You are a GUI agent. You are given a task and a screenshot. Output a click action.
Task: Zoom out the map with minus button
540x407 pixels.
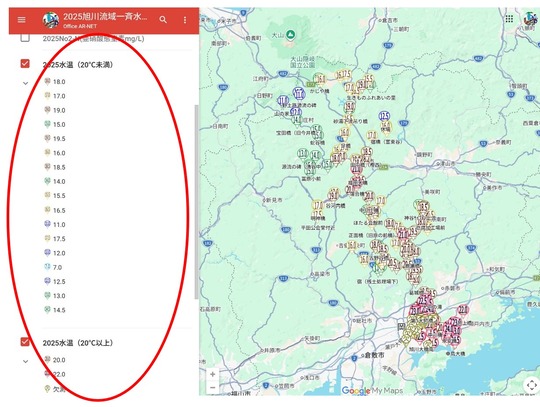212,387
